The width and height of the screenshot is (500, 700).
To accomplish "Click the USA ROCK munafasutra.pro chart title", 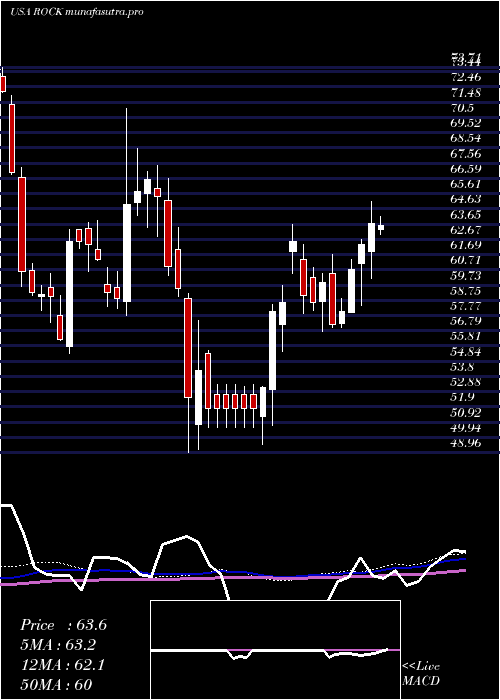I will (76, 12).
